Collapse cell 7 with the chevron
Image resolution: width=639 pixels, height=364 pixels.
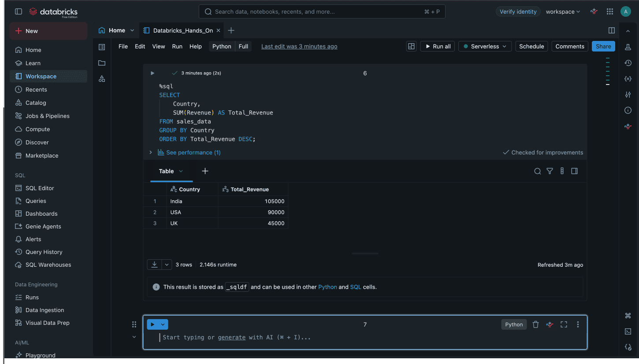[x=134, y=337]
